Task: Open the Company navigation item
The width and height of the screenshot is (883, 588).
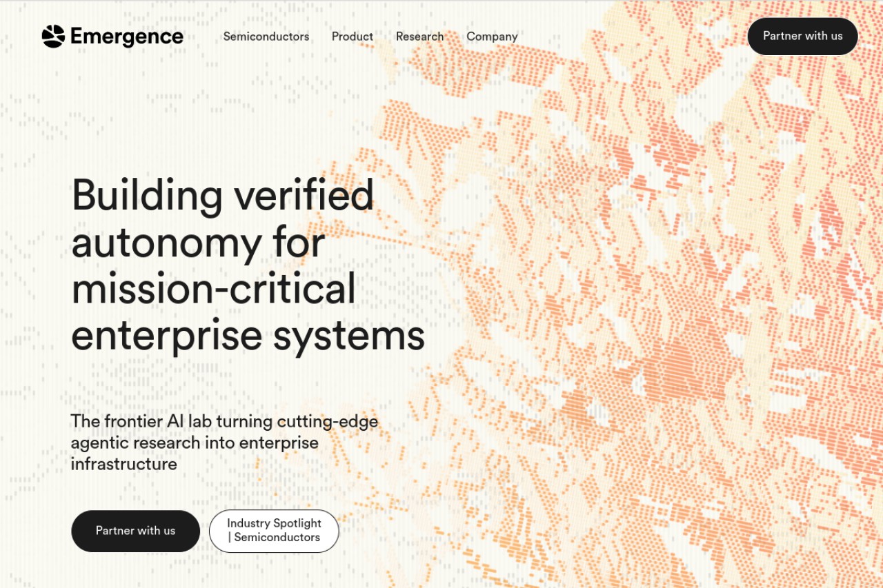Action: (492, 37)
